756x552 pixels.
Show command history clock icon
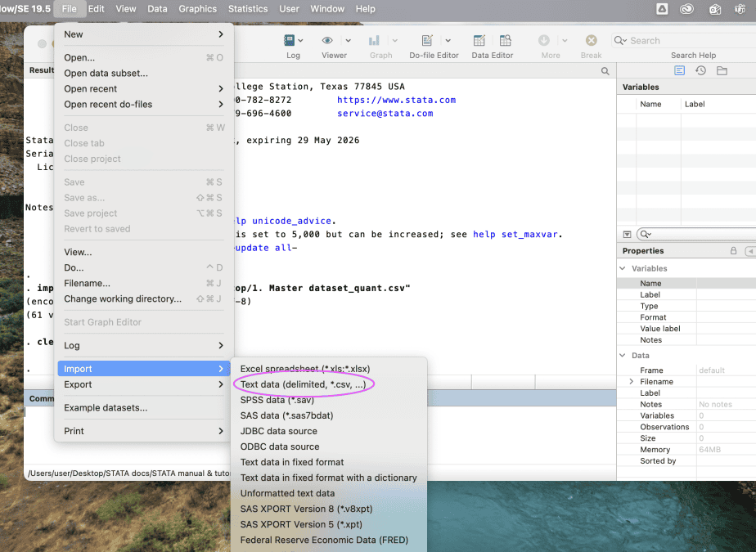coord(700,71)
